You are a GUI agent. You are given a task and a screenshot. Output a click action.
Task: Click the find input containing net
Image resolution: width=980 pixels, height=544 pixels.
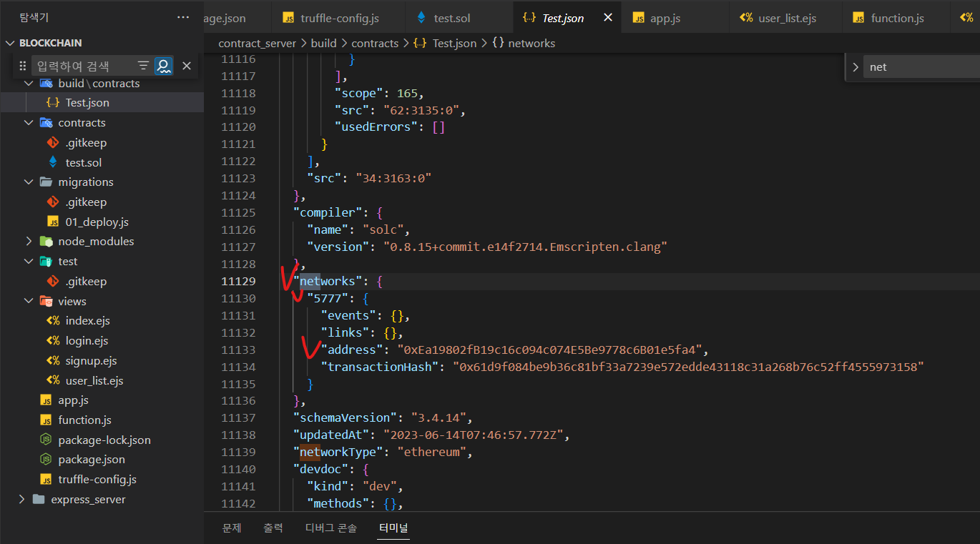[921, 67]
